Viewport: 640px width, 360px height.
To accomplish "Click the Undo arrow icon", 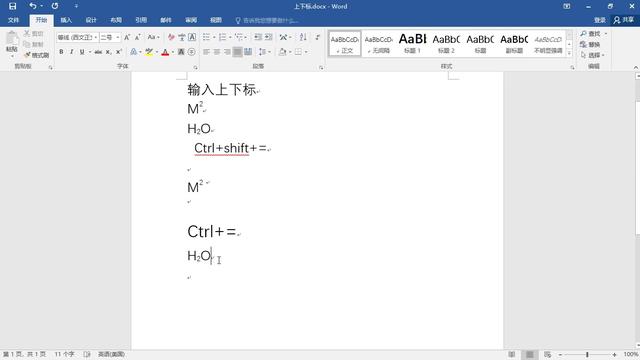I will [33, 6].
